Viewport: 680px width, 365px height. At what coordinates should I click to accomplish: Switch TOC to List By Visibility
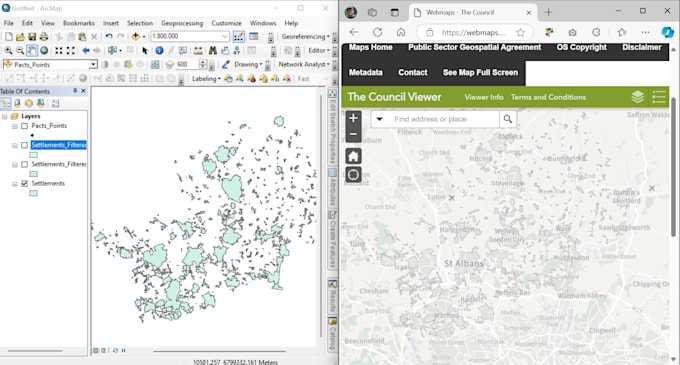coord(29,103)
